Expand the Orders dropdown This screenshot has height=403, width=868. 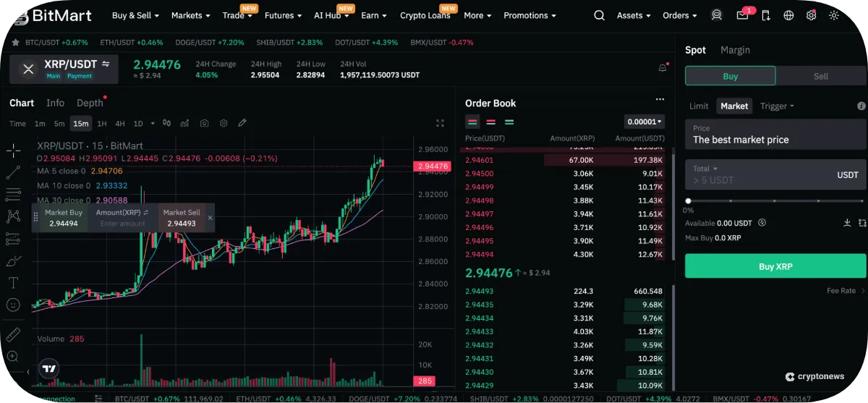pos(680,15)
